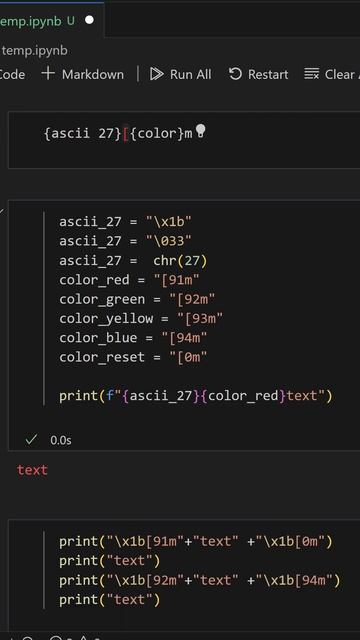The width and height of the screenshot is (360, 640).
Task: Click the lightbulb code action icon
Action: click(200, 131)
